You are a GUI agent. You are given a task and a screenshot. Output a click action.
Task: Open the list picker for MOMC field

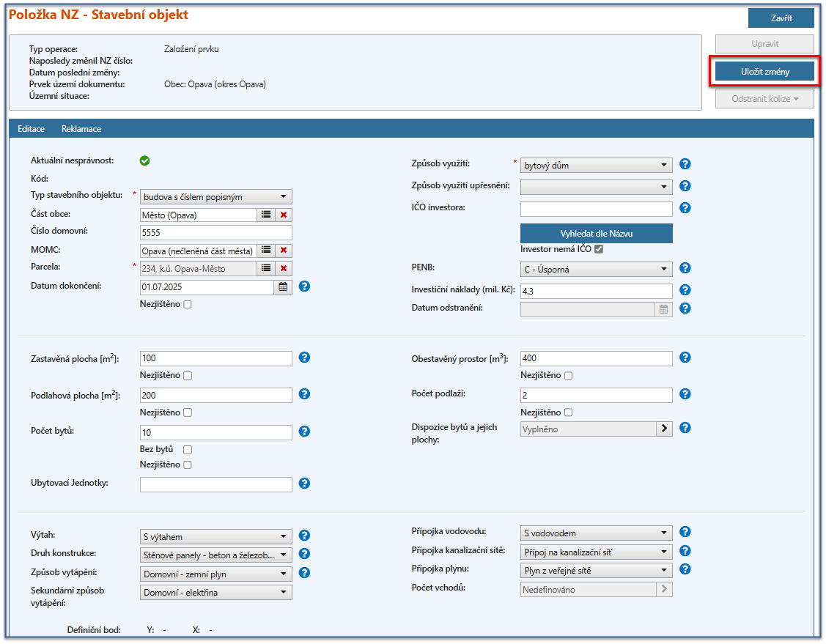(x=266, y=251)
